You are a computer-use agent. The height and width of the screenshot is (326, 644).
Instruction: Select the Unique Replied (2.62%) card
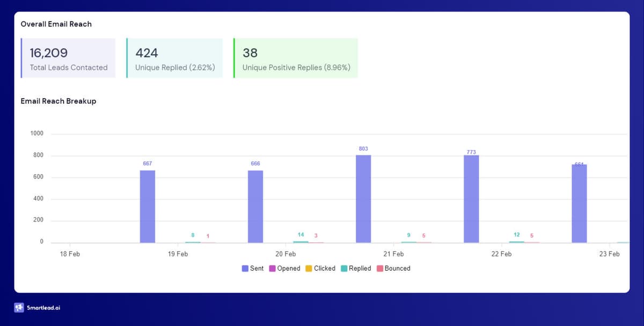tap(174, 58)
